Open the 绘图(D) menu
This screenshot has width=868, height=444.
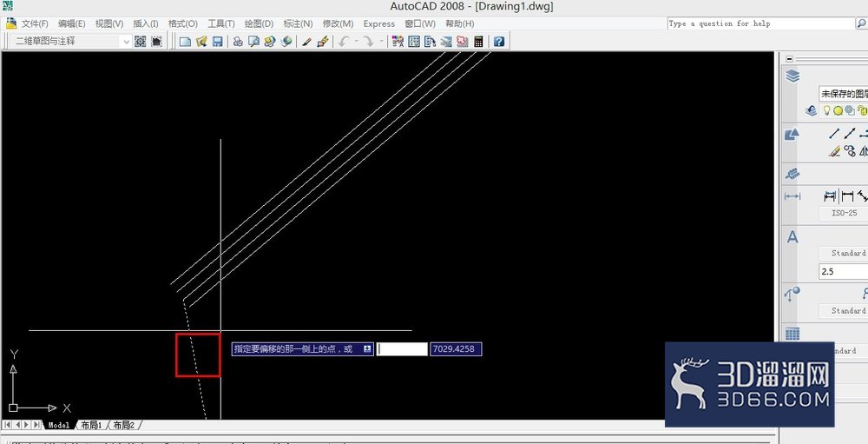[259, 23]
